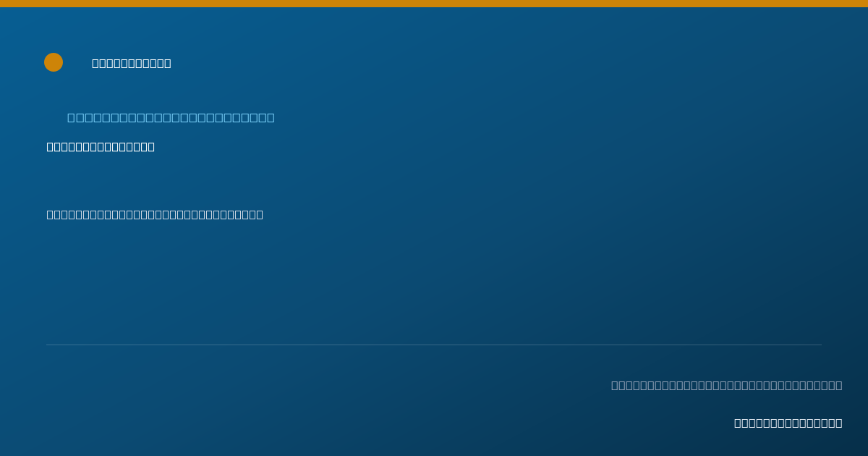The width and height of the screenshot is (868, 456).
Task: Click the light blue heading line
Action: [x=171, y=117]
